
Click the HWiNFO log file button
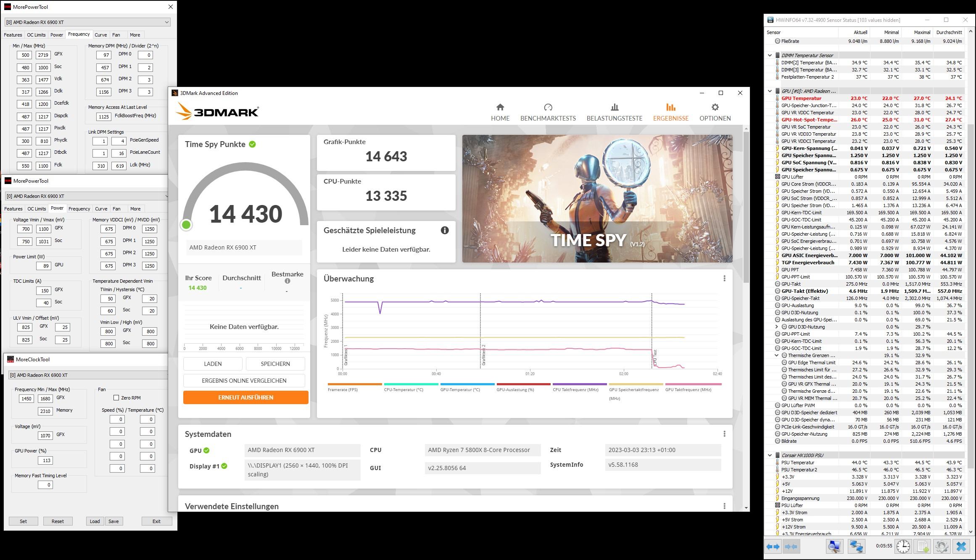click(923, 547)
